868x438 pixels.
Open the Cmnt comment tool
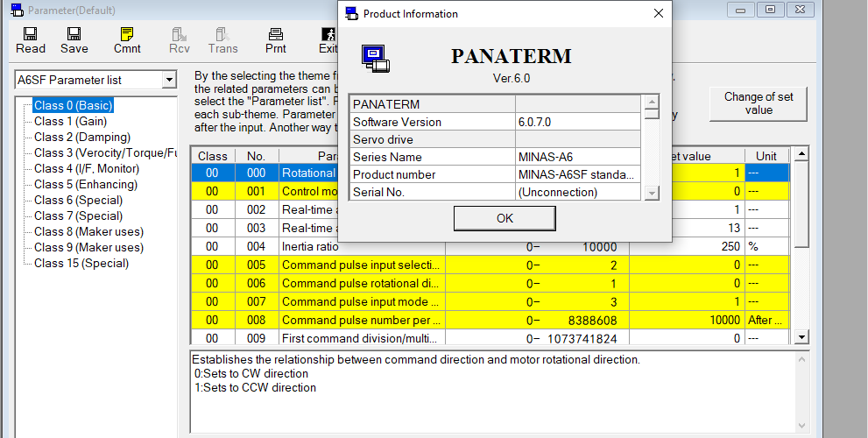tap(127, 40)
